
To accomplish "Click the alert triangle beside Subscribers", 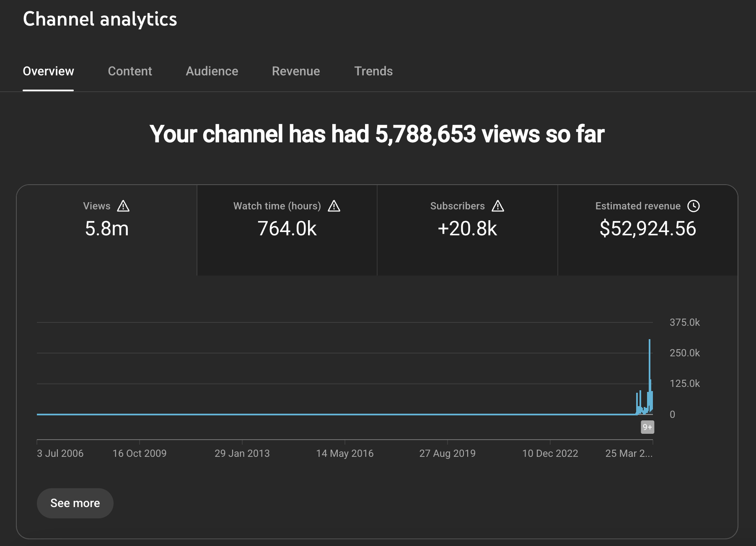I will (498, 206).
